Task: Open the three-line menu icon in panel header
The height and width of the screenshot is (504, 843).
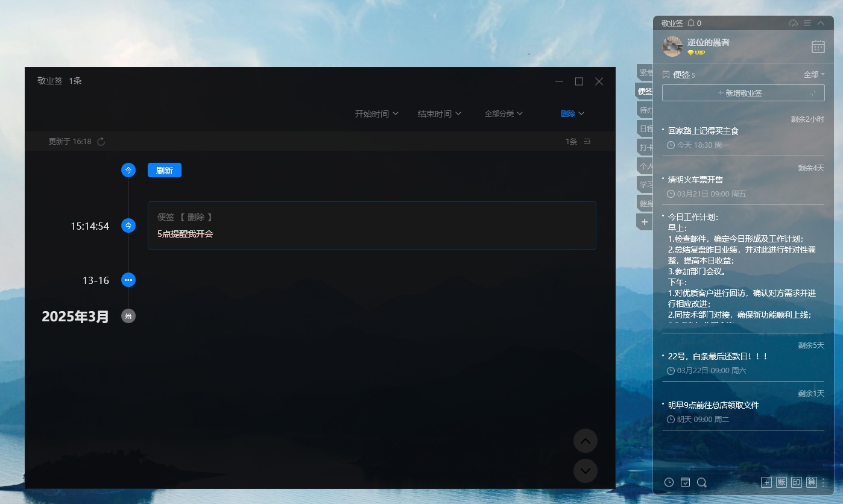Action: (807, 23)
